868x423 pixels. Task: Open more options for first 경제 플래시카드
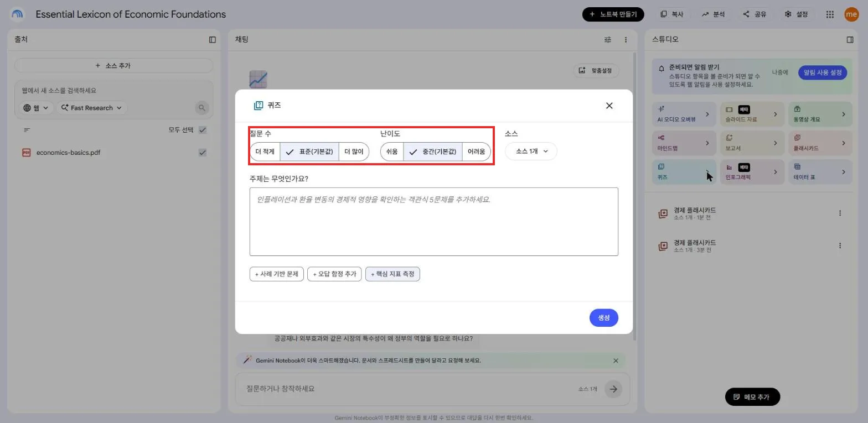click(840, 213)
